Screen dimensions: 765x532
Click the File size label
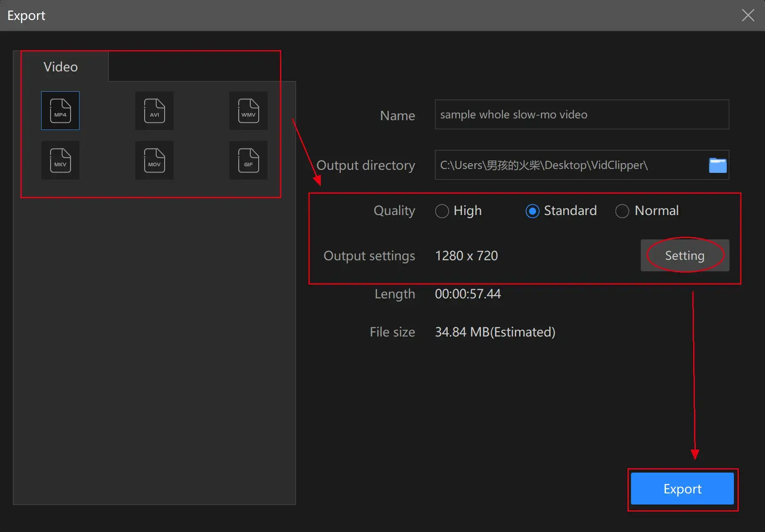pos(392,332)
